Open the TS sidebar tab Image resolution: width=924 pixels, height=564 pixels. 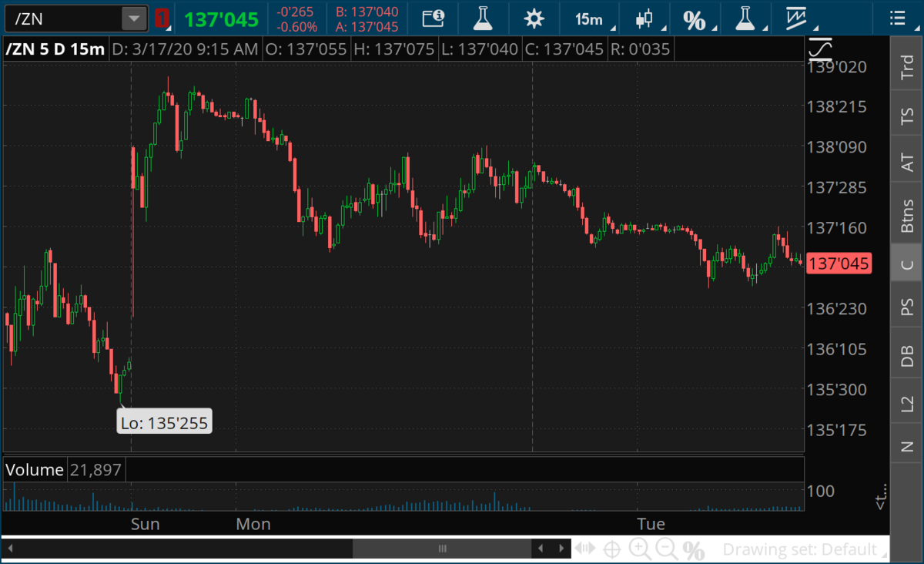pyautogui.click(x=907, y=117)
